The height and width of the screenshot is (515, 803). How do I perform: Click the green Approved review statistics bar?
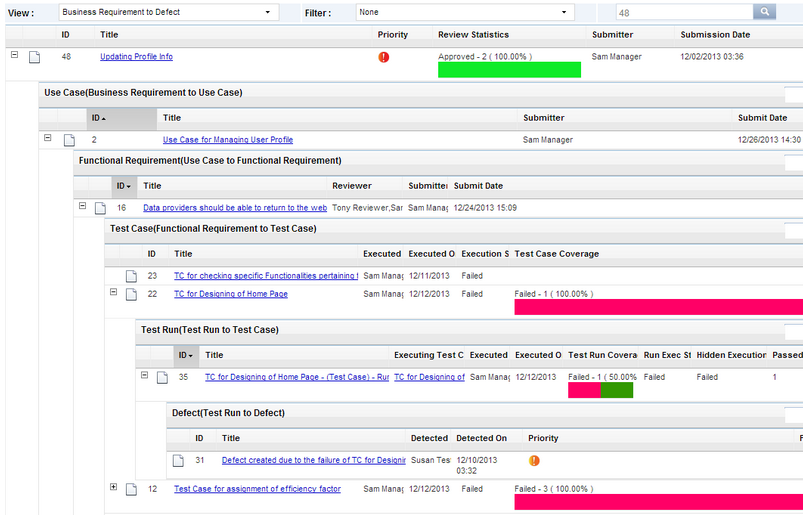tap(509, 70)
